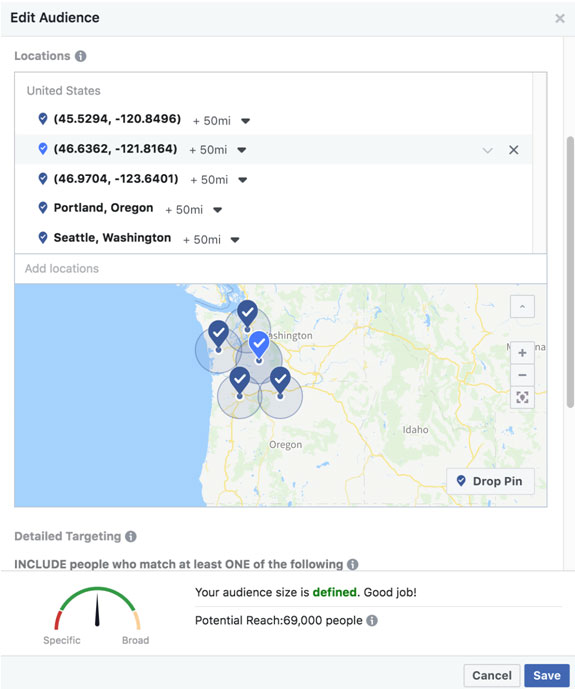Click the info icon next to Potential Reach

coord(372,620)
